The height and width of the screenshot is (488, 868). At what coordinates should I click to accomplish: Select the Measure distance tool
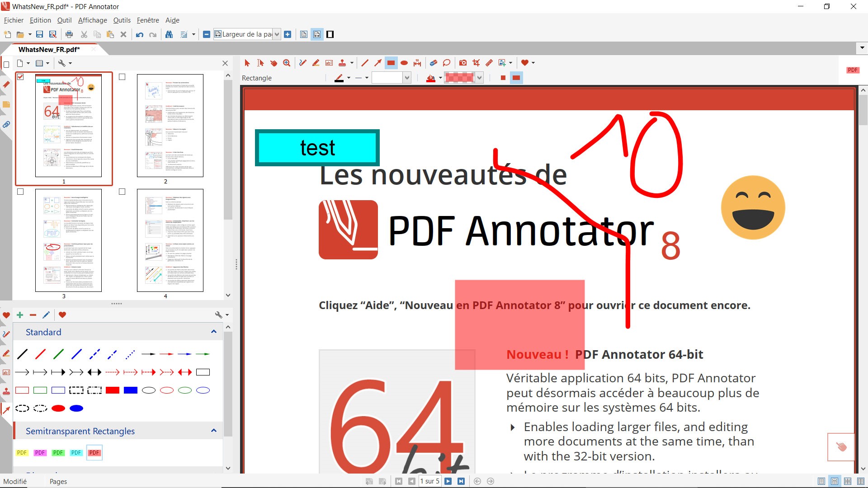tap(417, 63)
